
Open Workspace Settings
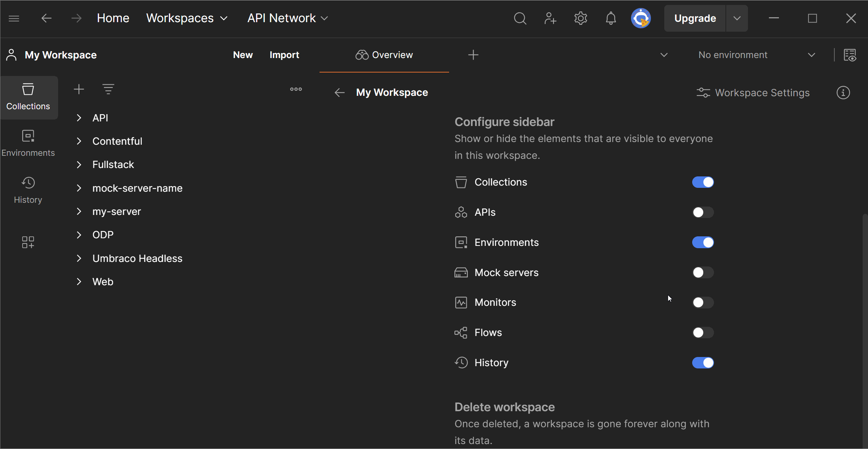coord(753,93)
